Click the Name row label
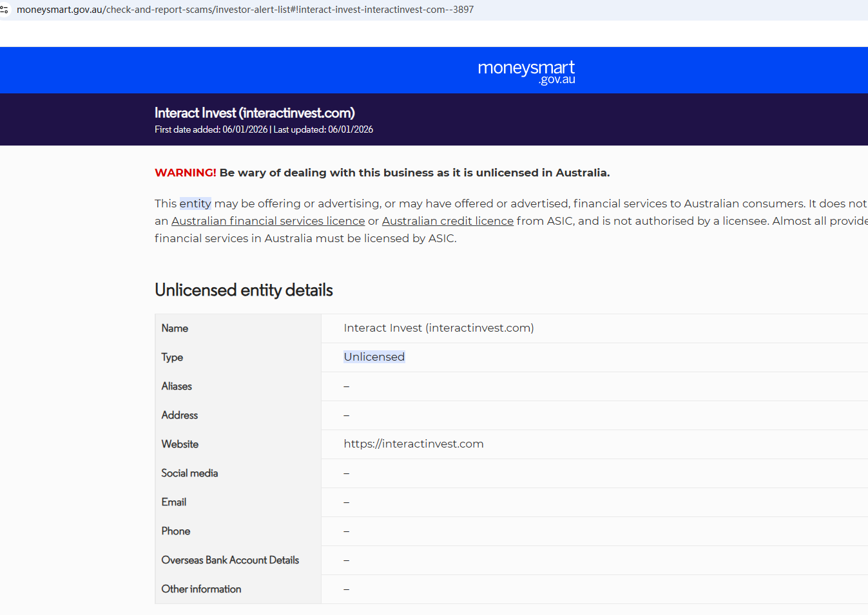This screenshot has height=615, width=868. tap(175, 328)
